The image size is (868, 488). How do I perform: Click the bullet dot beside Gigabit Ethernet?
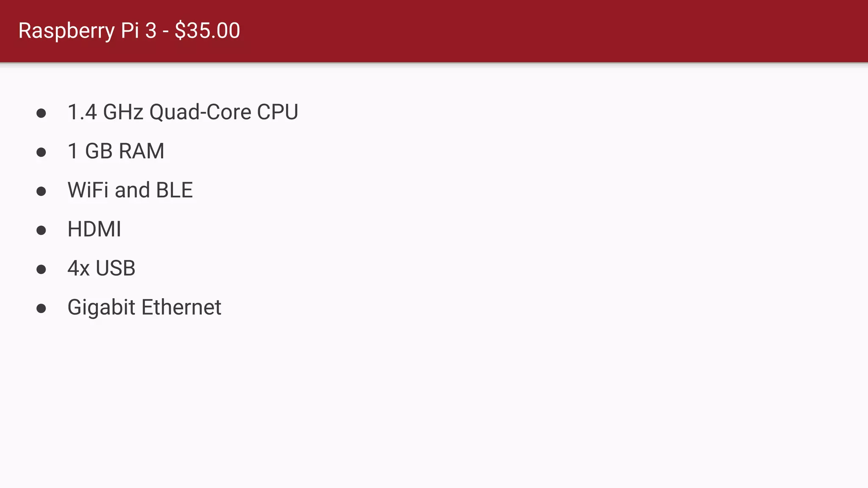pos(41,308)
